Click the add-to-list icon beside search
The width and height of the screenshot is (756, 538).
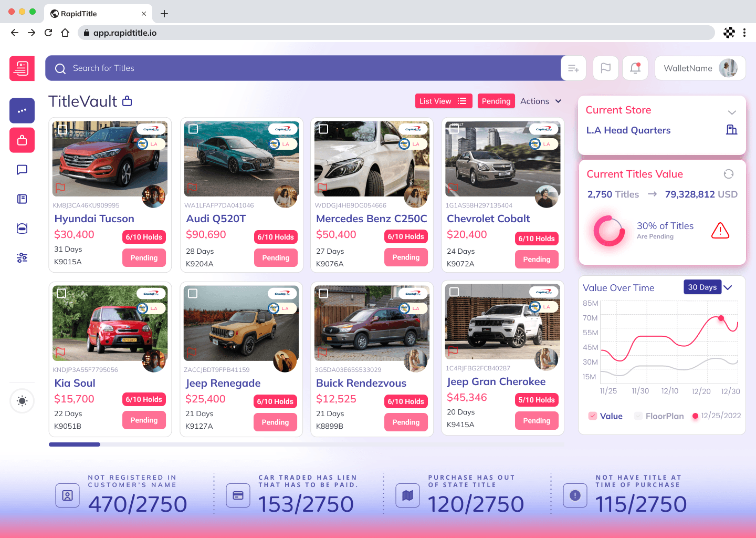pos(573,68)
